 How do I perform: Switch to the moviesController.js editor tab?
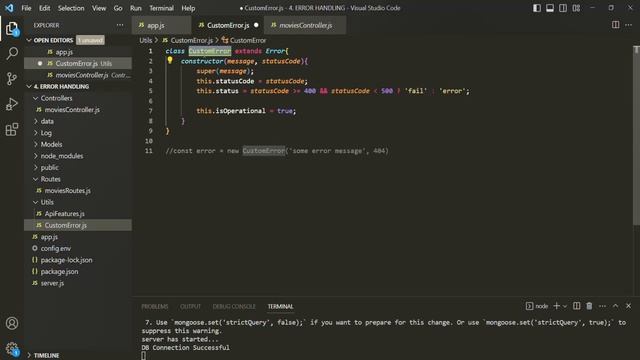point(305,25)
